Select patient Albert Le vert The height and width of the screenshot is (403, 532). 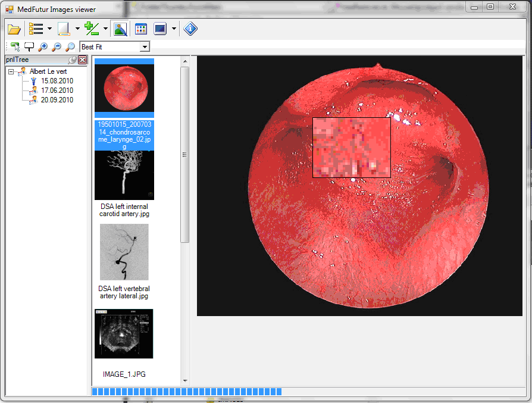click(x=48, y=71)
